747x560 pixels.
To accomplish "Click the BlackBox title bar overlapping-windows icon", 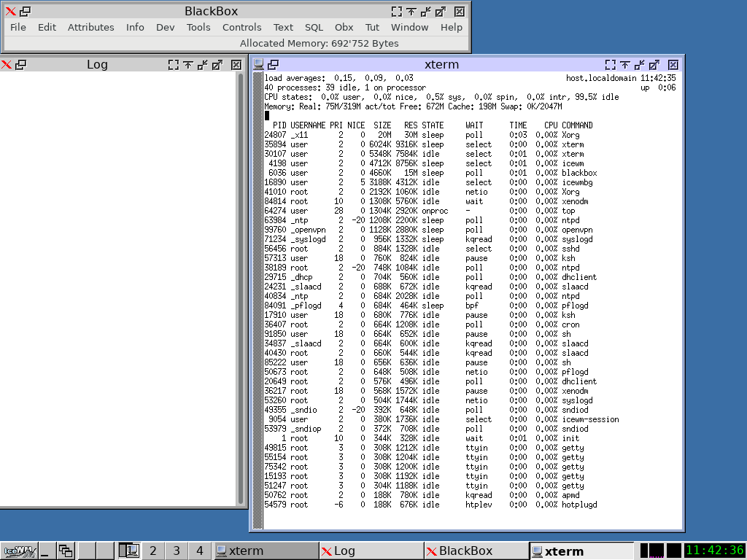I will pos(25,11).
